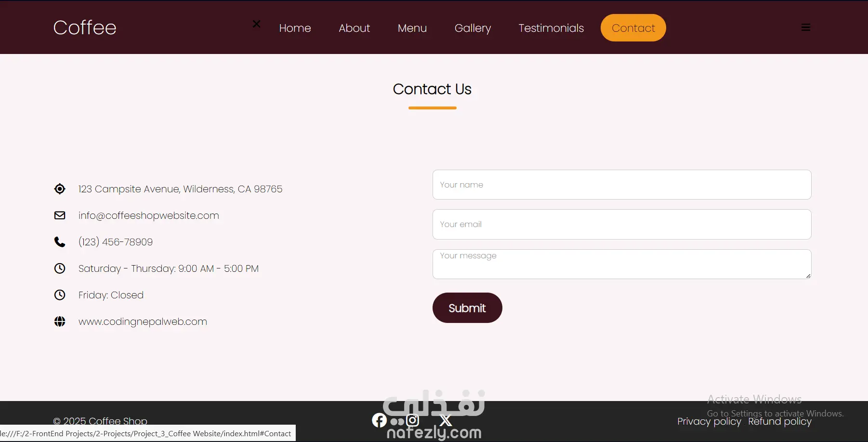Select the Gallery nav item
The image size is (868, 442).
click(473, 28)
